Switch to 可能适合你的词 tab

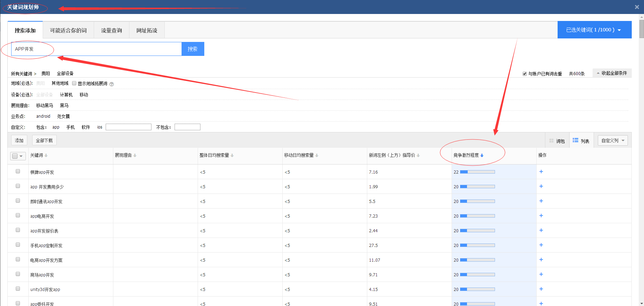click(x=68, y=30)
